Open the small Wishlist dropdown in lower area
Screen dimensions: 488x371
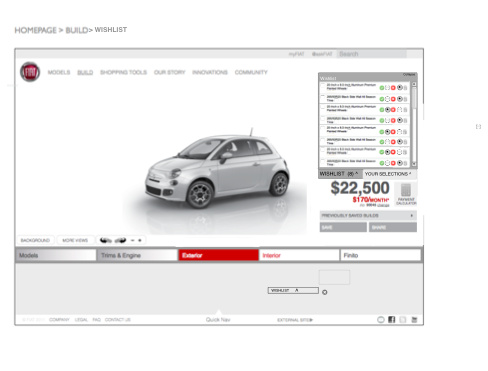tap(293, 290)
